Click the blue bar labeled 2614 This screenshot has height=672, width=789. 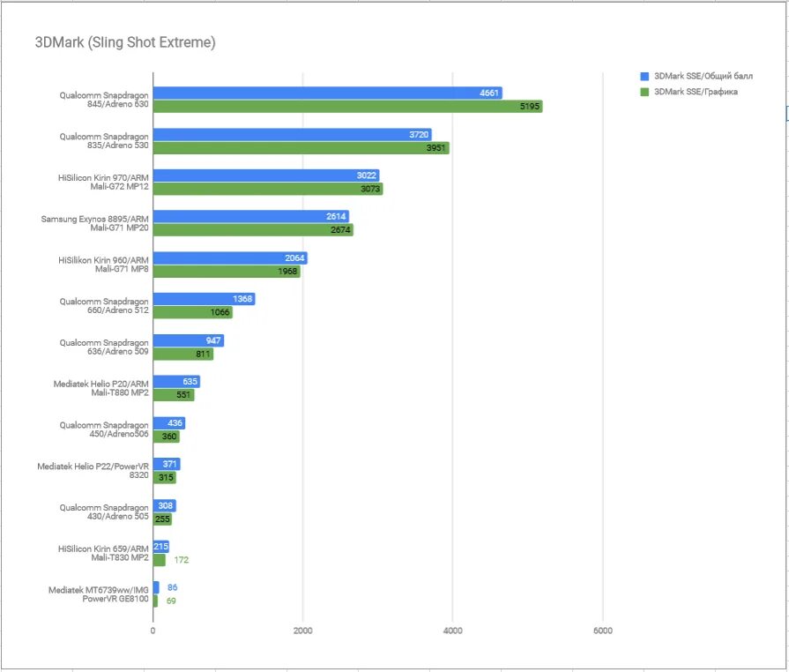pyautogui.click(x=251, y=216)
